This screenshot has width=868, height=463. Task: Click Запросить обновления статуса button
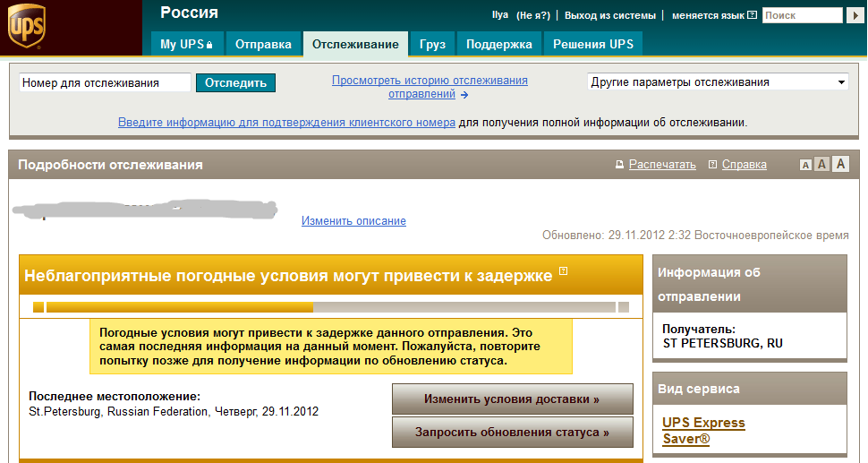(x=512, y=432)
